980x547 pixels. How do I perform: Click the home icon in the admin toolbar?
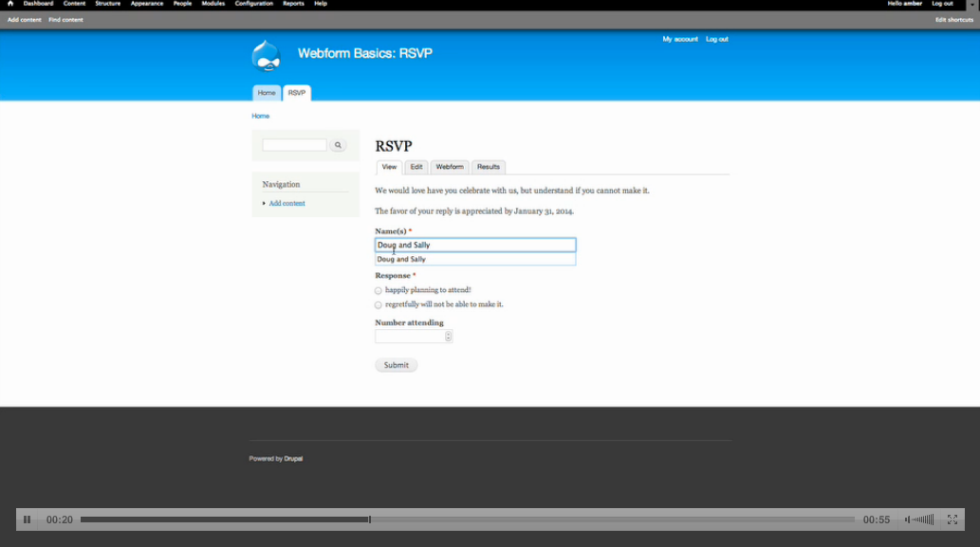point(10,4)
